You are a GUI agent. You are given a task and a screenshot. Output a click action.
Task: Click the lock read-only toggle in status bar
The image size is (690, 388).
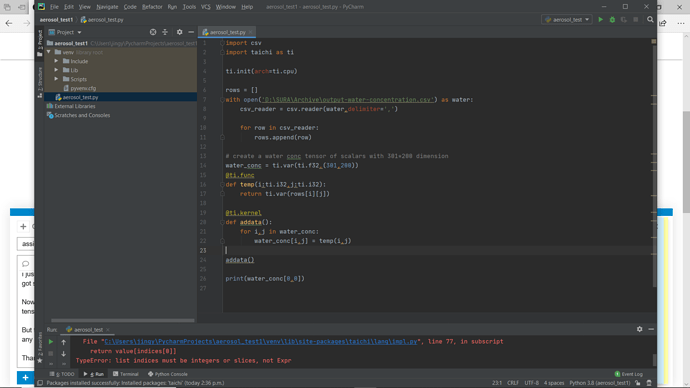tap(638, 383)
